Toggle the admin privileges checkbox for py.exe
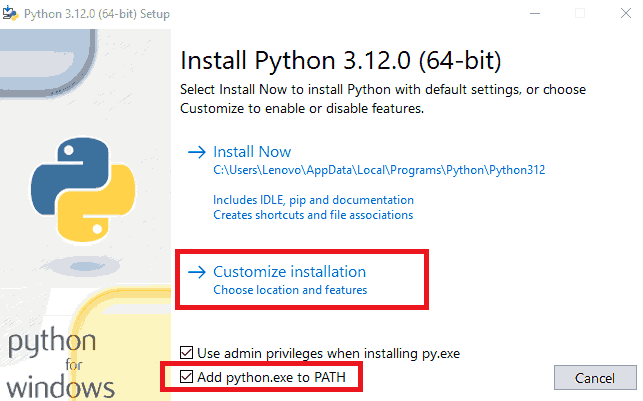 (x=187, y=353)
